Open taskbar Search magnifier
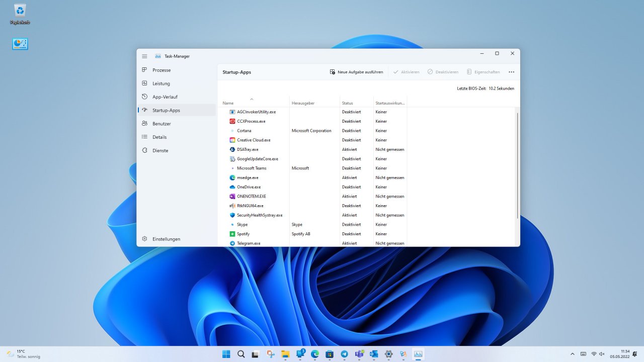This screenshot has height=362, width=644. 241,354
